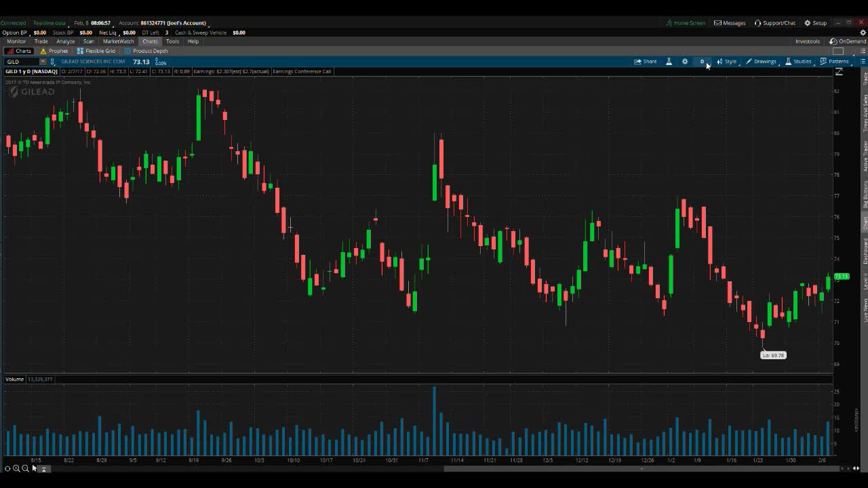Screen dimensions: 868x488
Task: Click the Option BP label
Action: pos(14,33)
